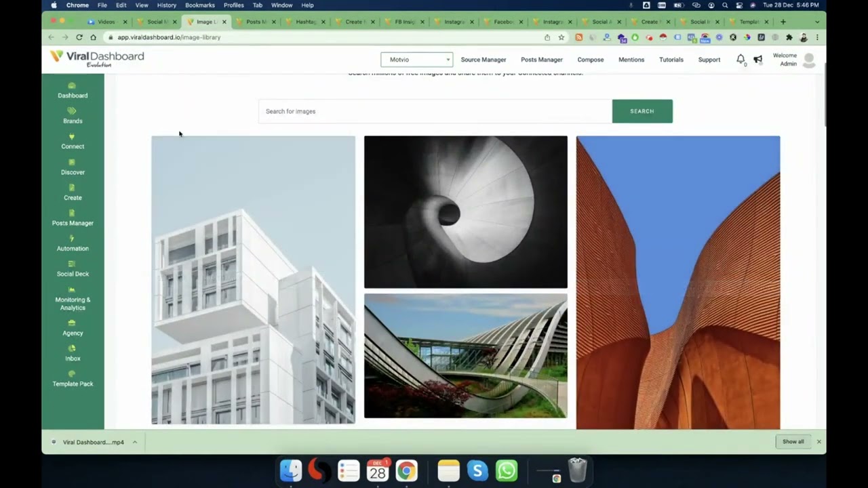This screenshot has height=488, width=868.
Task: Go to the browser home page
Action: click(94, 37)
